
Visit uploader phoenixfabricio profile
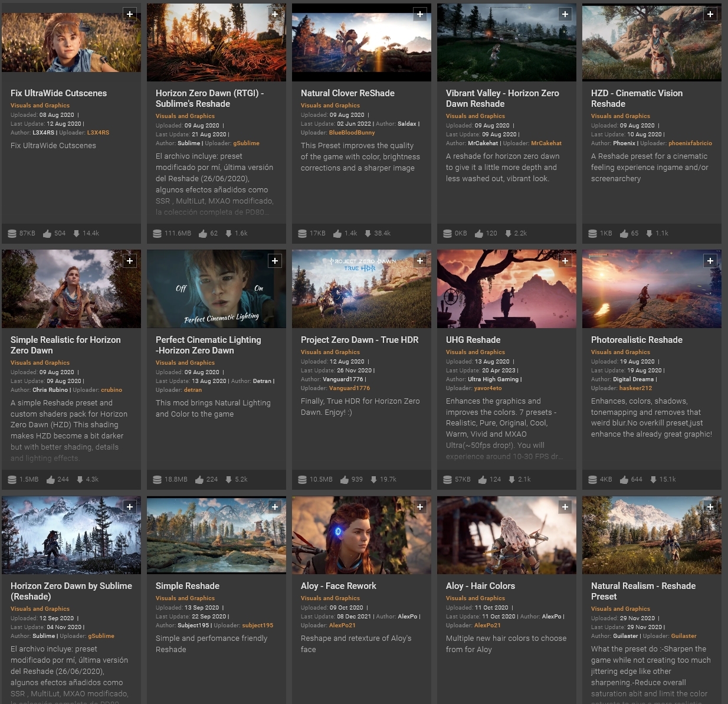tap(690, 143)
